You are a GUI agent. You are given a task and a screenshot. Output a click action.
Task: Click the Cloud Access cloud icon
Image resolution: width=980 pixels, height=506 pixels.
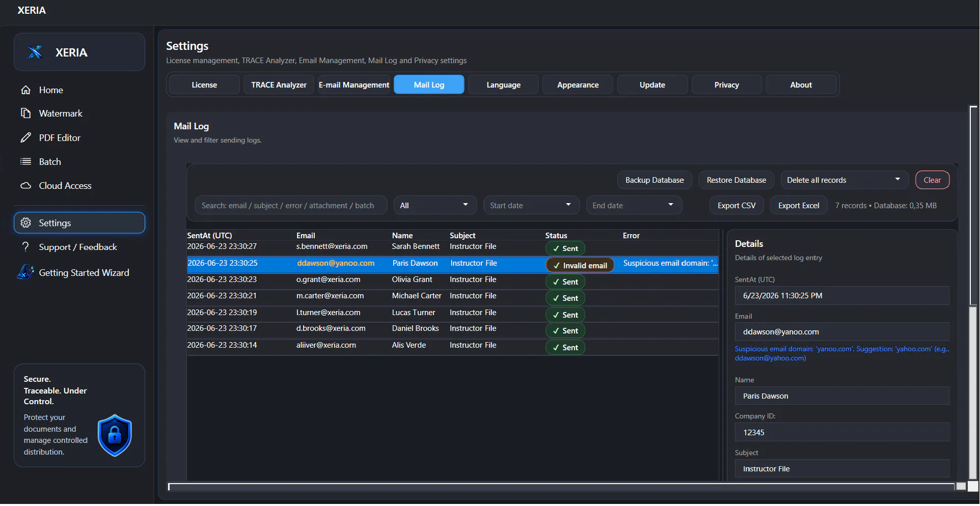[x=25, y=186]
